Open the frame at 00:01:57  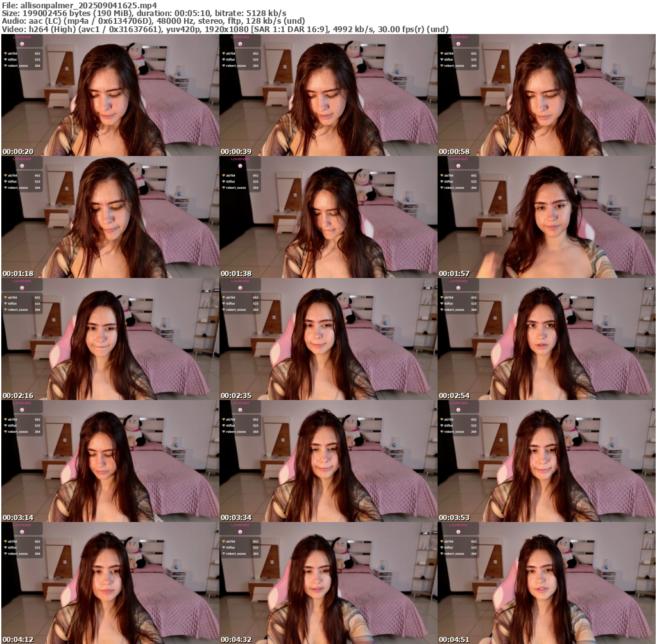click(x=547, y=217)
